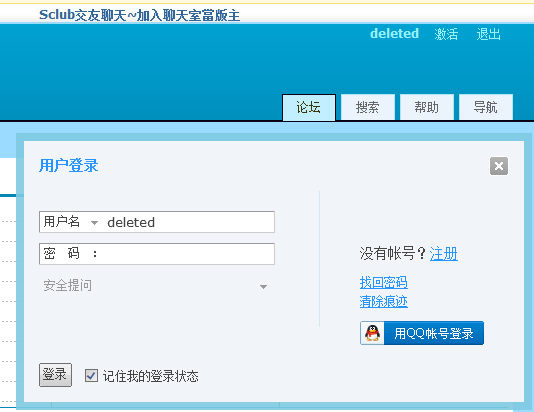Click the 用QQ帐号登录 button
The image size is (534, 412).
(422, 333)
